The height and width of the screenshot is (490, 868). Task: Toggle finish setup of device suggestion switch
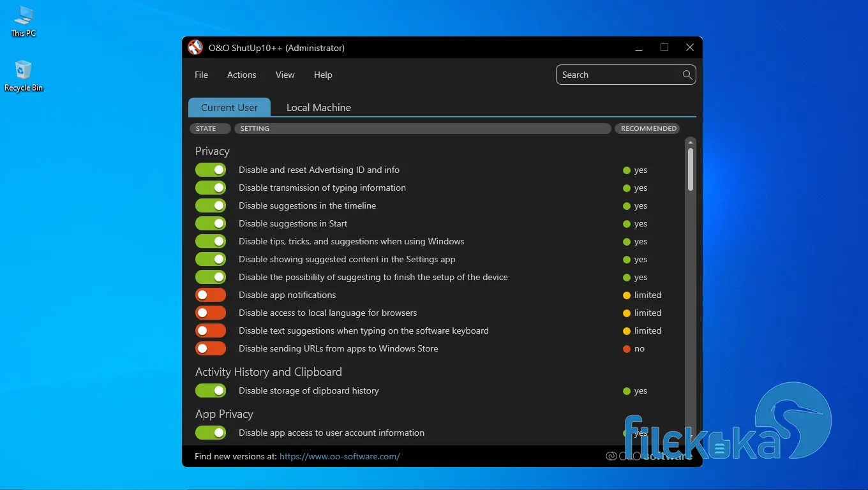(x=211, y=277)
